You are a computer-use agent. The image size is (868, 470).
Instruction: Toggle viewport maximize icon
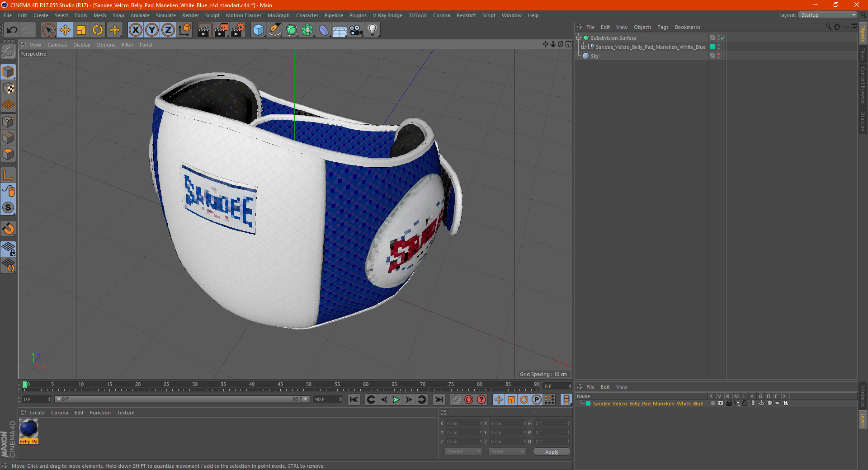pos(568,44)
